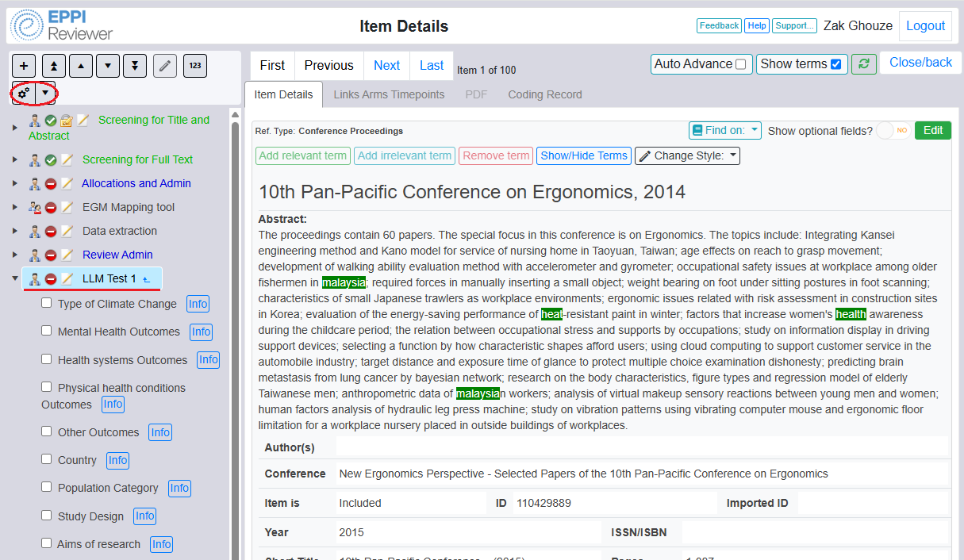Click the pencil edit code icon
Screen dimensions: 964x560
pos(165,66)
